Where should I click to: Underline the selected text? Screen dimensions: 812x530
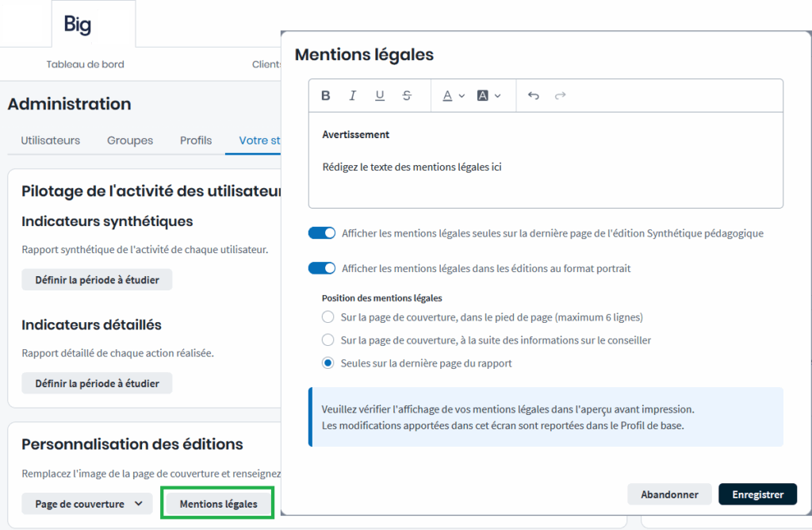coord(380,96)
